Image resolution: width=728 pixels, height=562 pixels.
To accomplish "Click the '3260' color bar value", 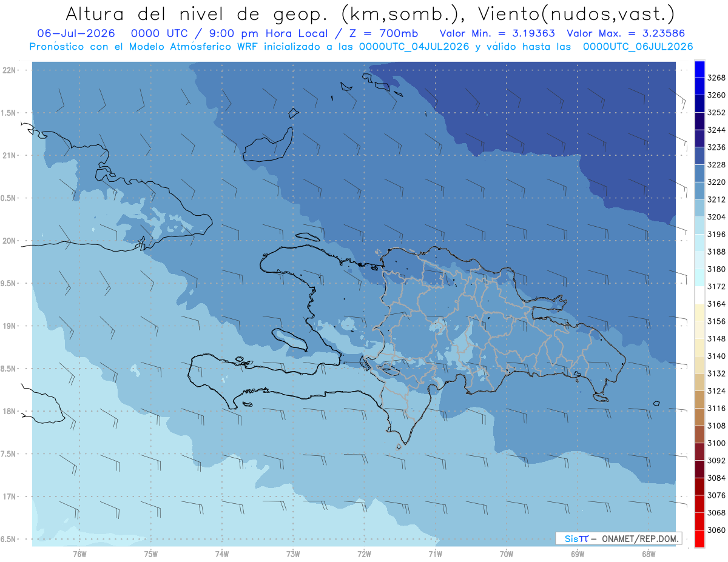I will pos(716,95).
